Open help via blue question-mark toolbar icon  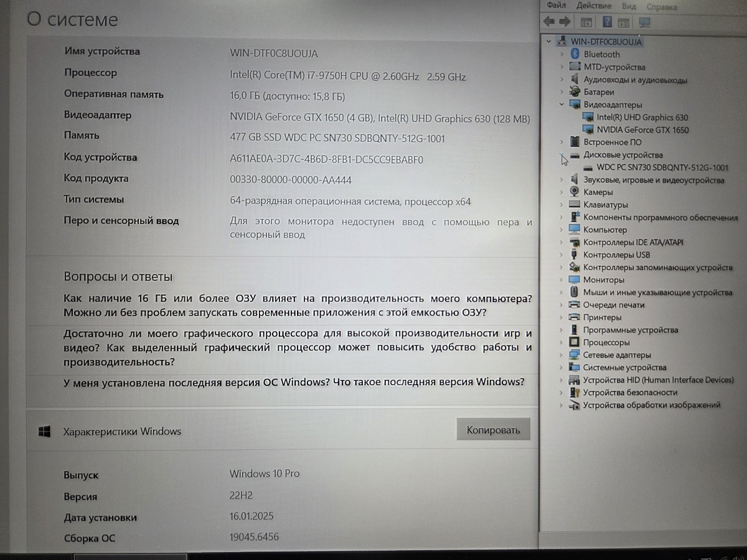point(607,22)
